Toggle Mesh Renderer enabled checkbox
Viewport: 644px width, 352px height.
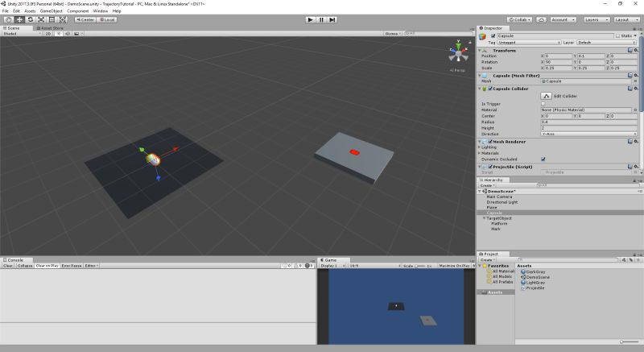tap(490, 142)
